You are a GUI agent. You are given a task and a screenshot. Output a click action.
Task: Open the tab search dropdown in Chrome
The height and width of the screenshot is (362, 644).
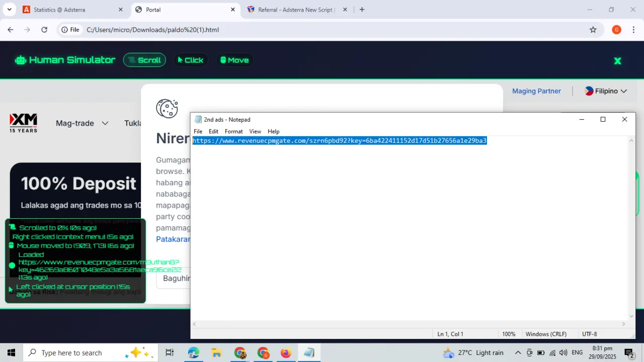(x=9, y=10)
